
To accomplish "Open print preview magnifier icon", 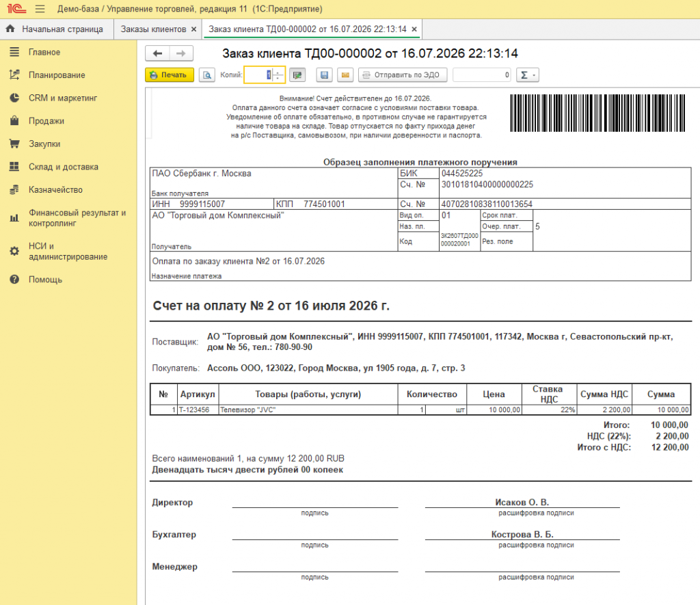I will tap(206, 75).
